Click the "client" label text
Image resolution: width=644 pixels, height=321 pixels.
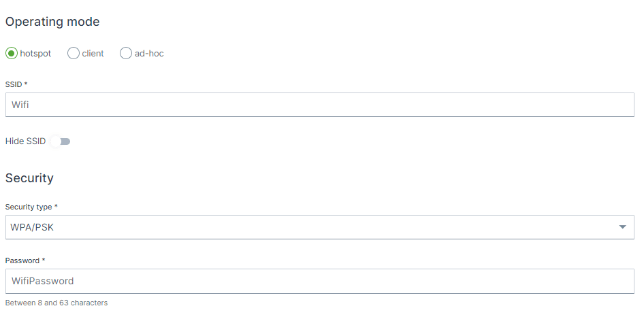(93, 54)
